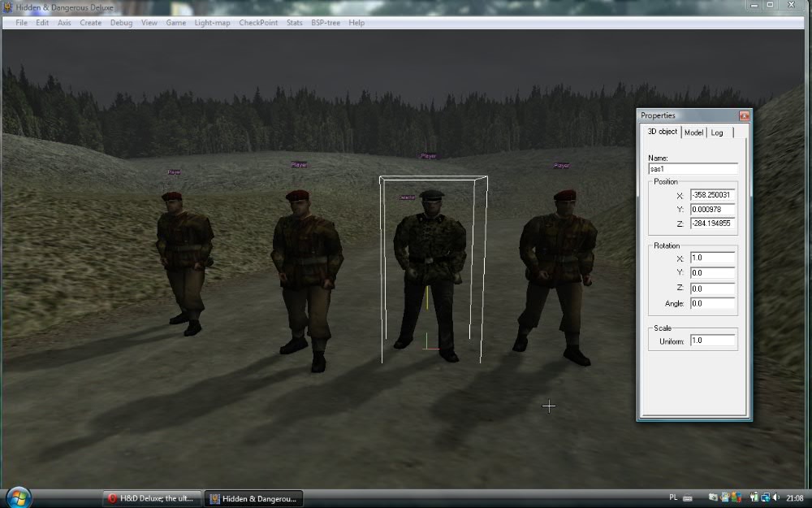The width and height of the screenshot is (812, 508).
Task: Open the File menu
Action: [21, 23]
